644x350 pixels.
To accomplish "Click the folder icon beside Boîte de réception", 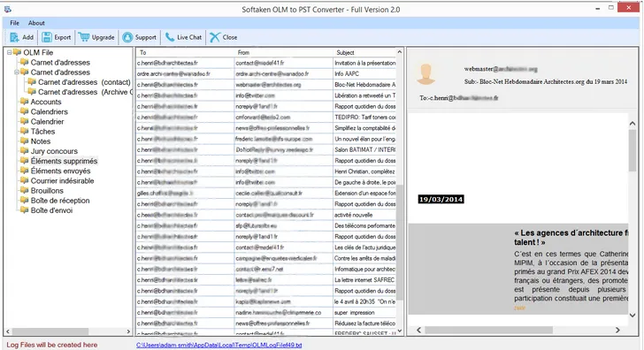I will 24,200.
